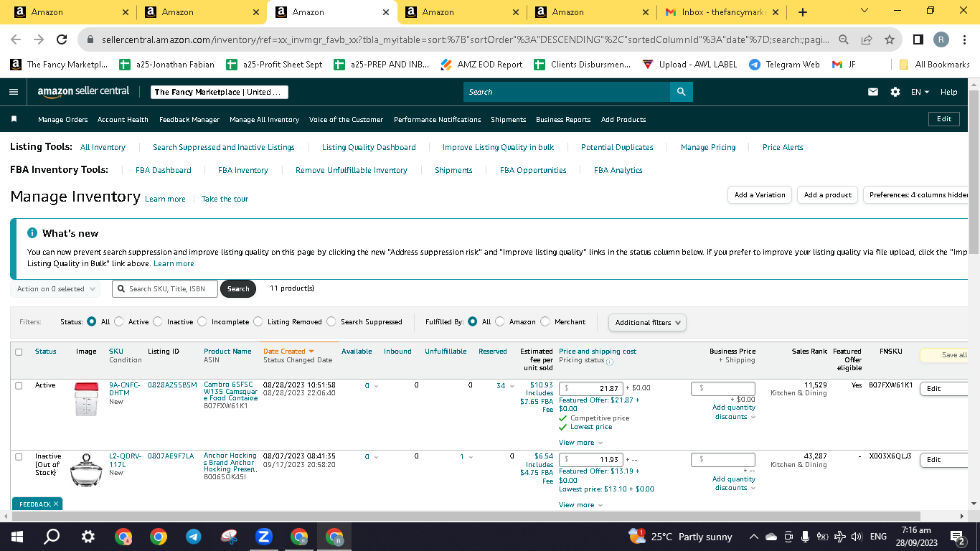980x551 pixels.
Task: Select the Incomplete status filter radio
Action: pos(202,322)
